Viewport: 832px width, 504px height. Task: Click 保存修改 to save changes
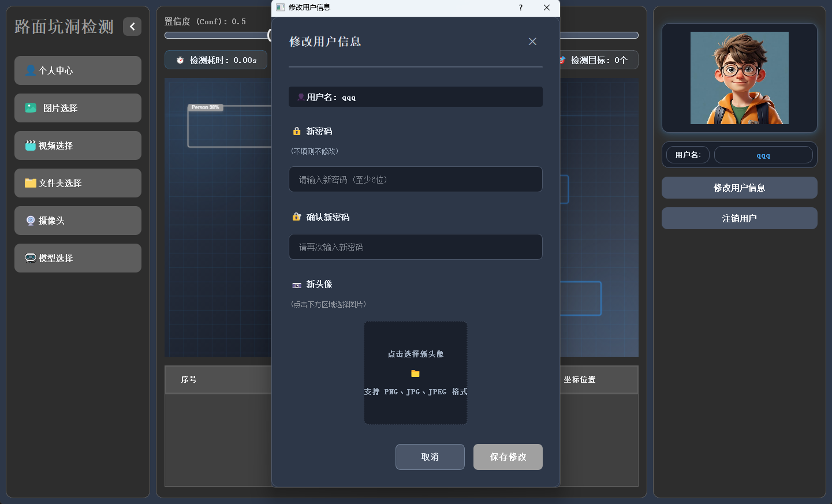(508, 457)
